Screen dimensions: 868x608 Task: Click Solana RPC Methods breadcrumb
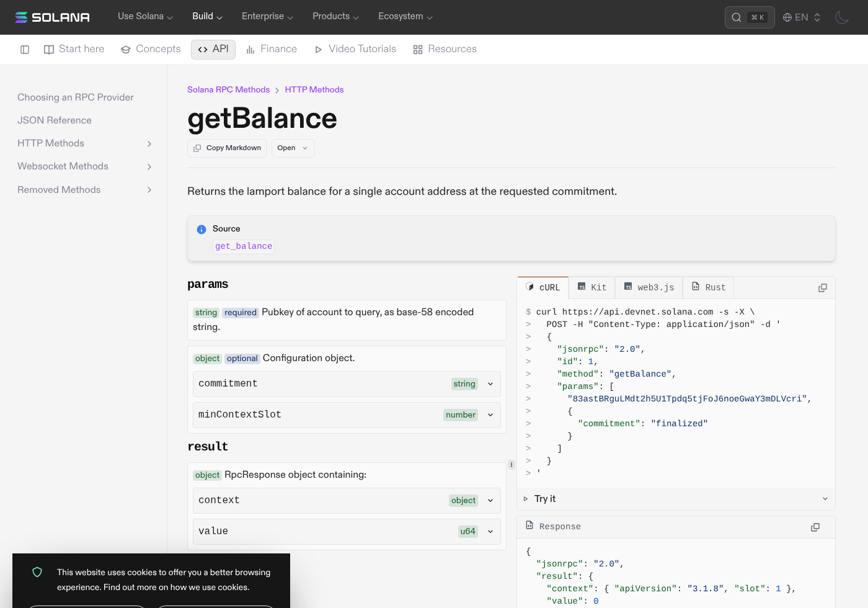[x=229, y=90]
